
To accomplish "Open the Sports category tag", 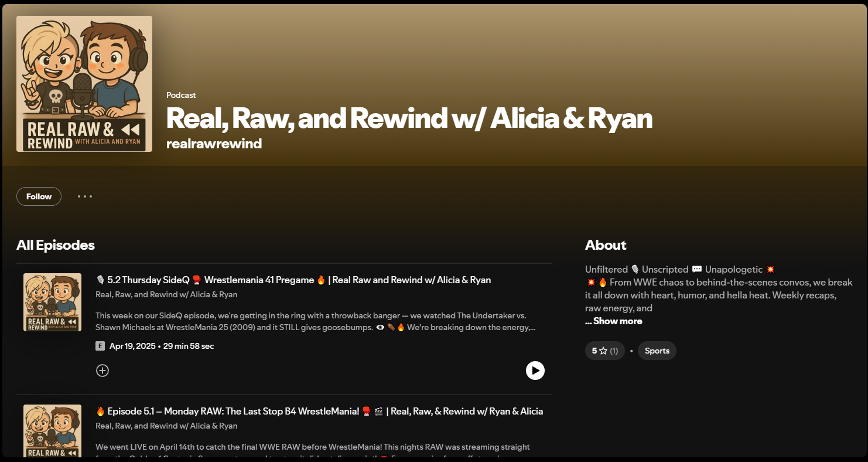I will (x=657, y=351).
